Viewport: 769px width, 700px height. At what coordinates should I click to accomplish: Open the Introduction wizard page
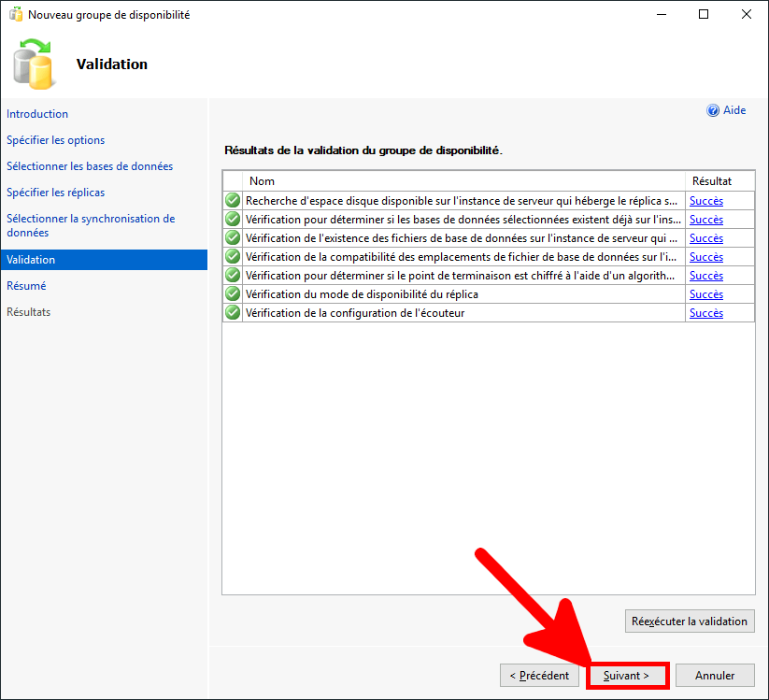click(x=37, y=114)
